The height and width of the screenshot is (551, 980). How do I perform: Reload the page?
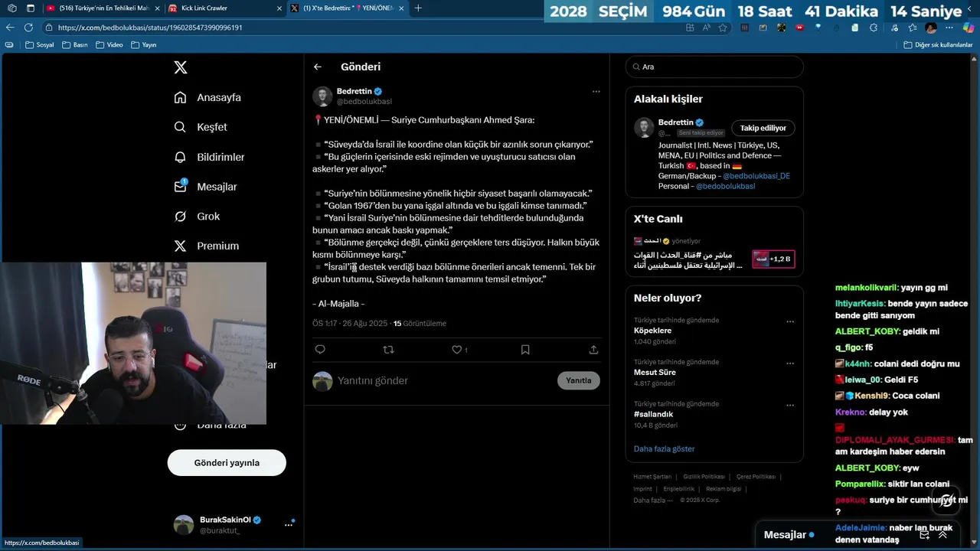pos(28,28)
